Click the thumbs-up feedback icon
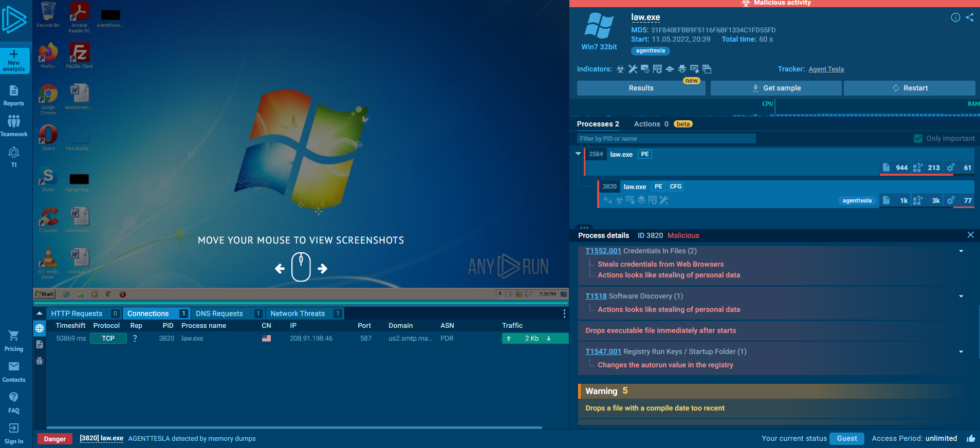Viewport: 980px width, 448px height. click(x=971, y=439)
